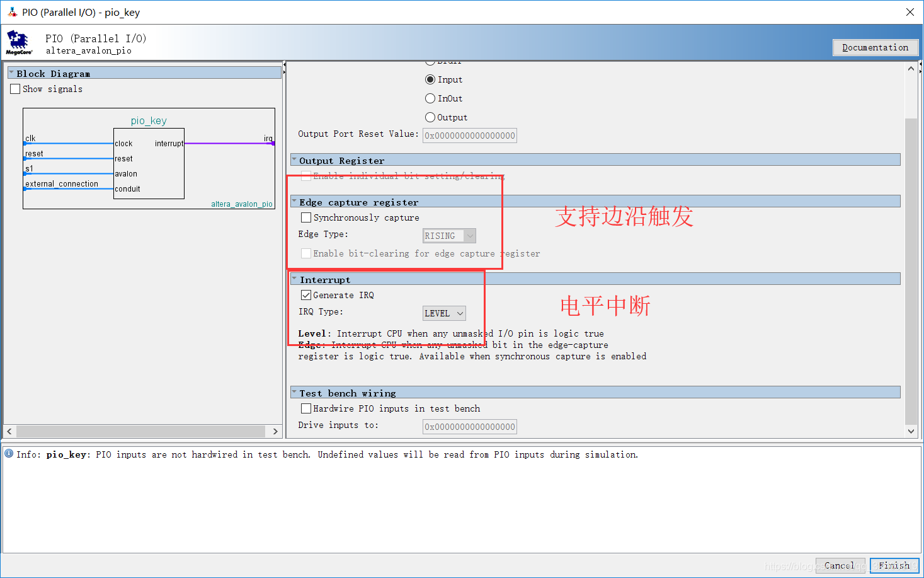
Task: Click the Drive inputs to field
Action: click(470, 427)
